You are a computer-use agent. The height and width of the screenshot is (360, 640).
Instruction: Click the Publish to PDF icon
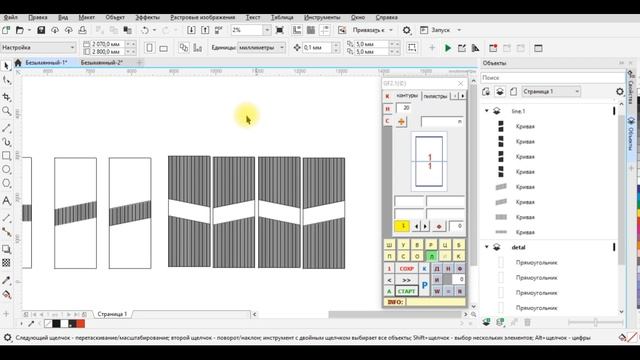click(x=219, y=30)
